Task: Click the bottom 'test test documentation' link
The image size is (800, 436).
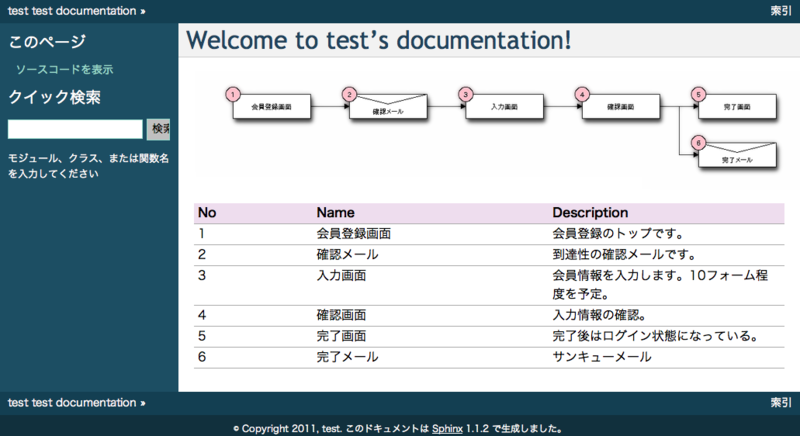Action: point(72,403)
